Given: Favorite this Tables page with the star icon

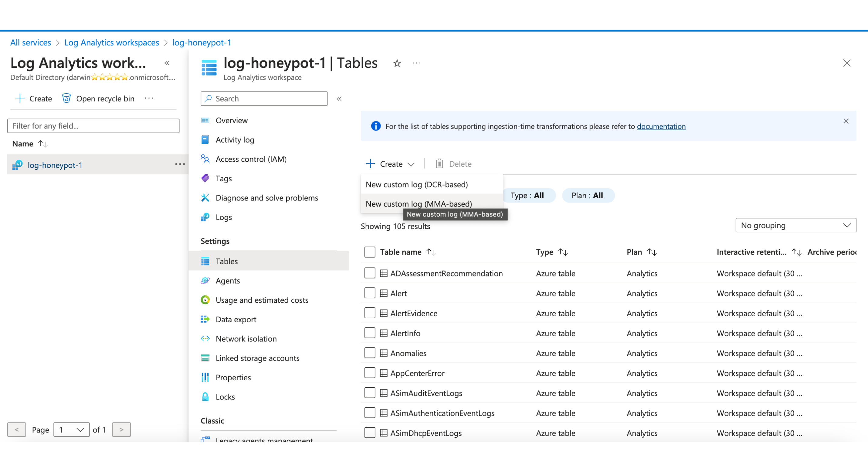Looking at the screenshot, I should coord(397,63).
